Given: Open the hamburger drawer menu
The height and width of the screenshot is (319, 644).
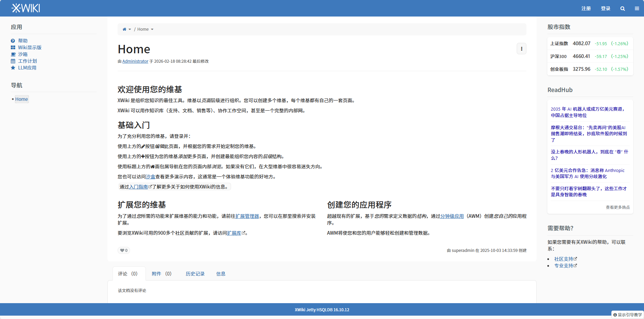Looking at the screenshot, I should [x=637, y=8].
